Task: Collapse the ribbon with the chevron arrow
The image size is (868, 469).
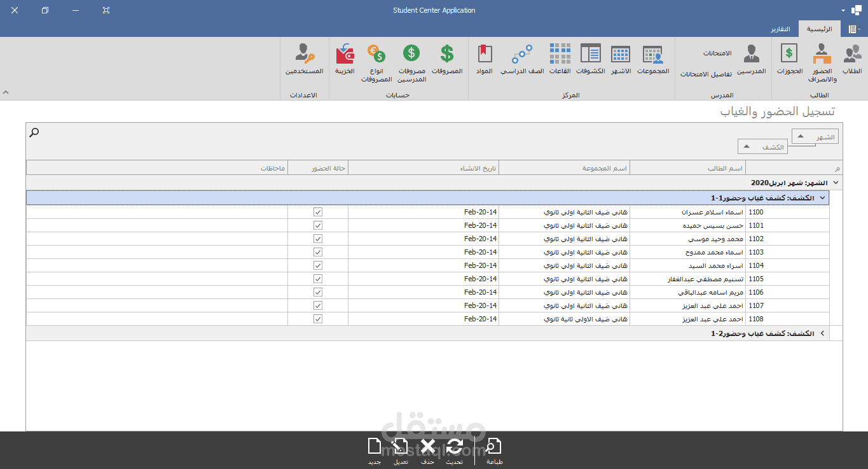Action: pos(6,93)
